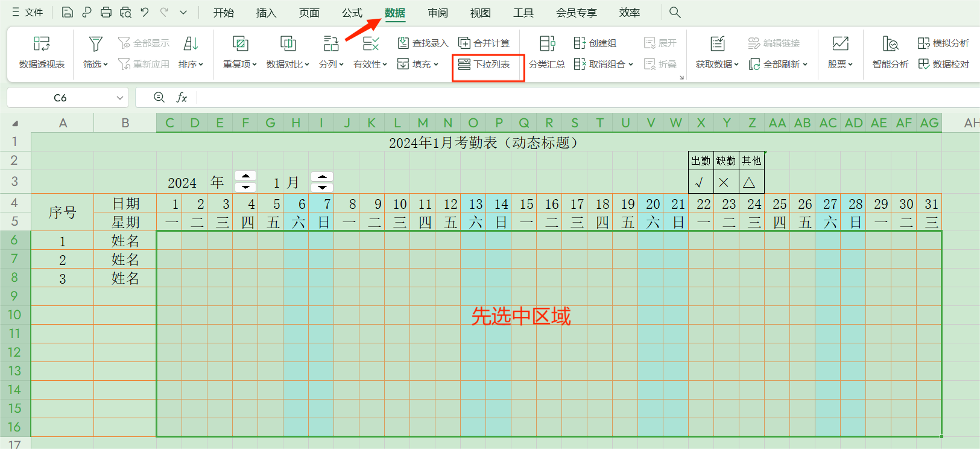
Task: Switch to the 效率 tab
Action: tap(630, 13)
